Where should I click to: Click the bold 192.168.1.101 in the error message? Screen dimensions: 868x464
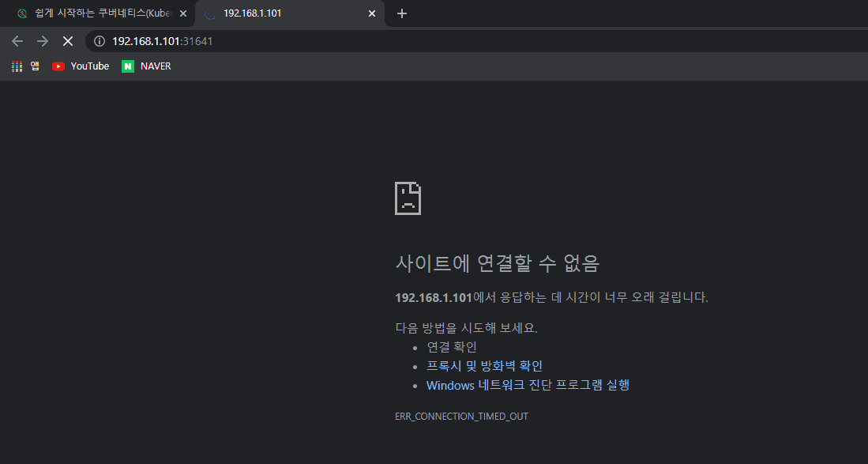point(434,297)
